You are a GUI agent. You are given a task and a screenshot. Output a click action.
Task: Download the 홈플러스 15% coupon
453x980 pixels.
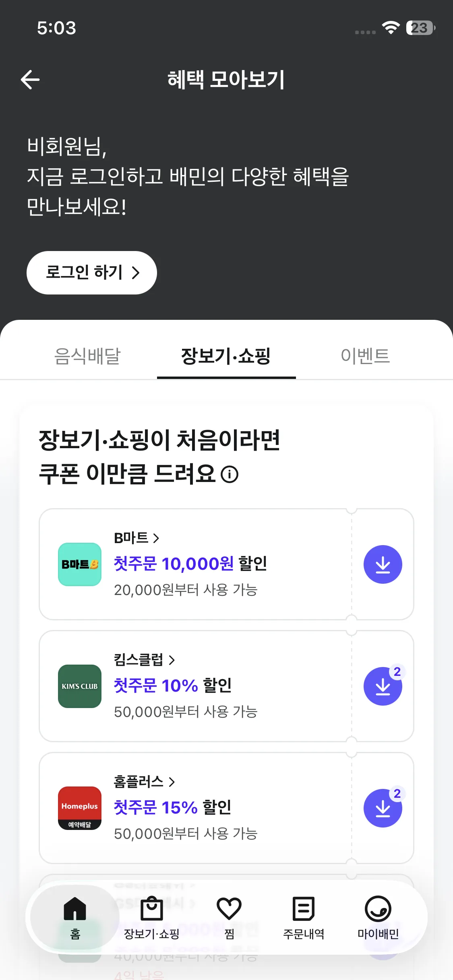pos(383,808)
